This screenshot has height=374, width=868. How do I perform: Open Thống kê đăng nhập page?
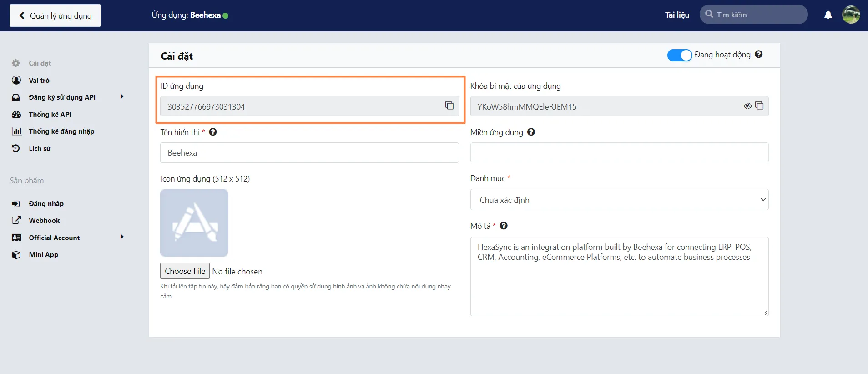[x=61, y=131]
